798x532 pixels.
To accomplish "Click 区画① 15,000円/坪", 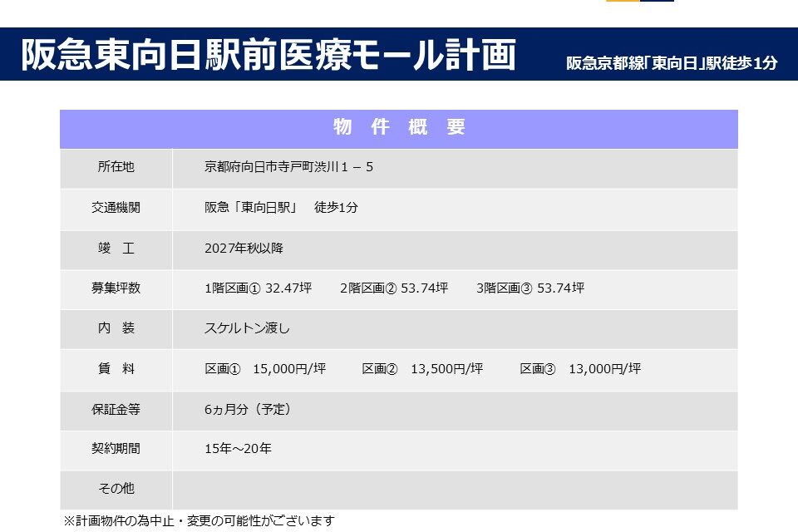I will pyautogui.click(x=265, y=368).
